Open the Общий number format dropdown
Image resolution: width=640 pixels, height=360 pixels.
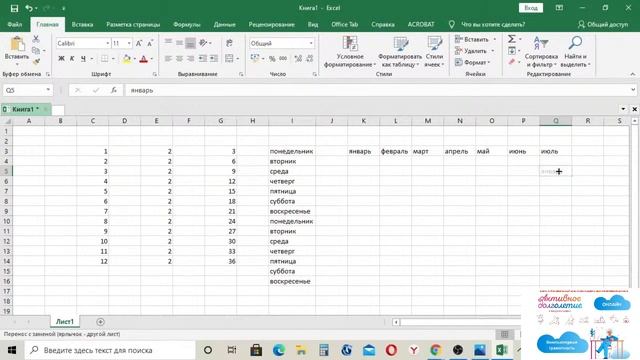311,43
